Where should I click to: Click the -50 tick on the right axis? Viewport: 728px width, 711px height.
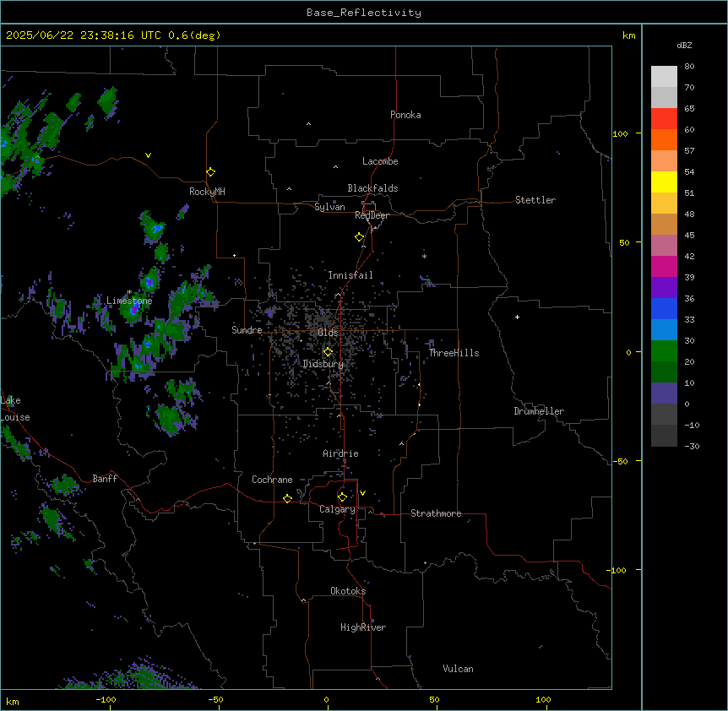click(620, 461)
